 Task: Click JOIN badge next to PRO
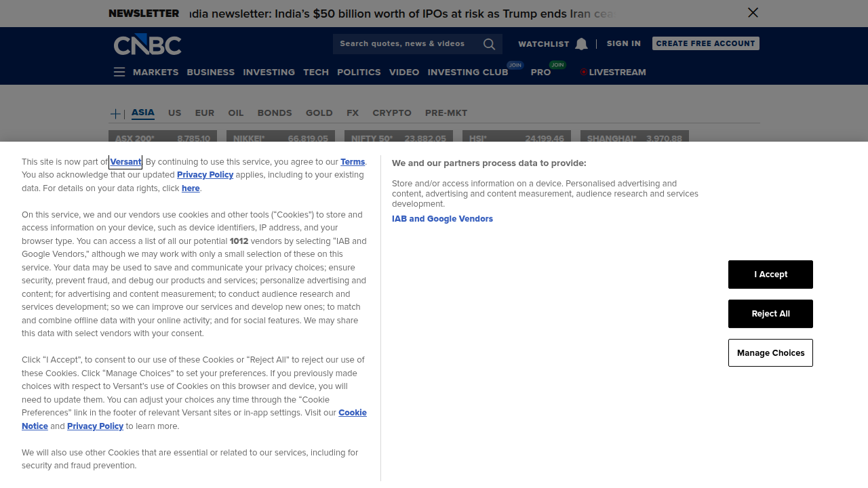tap(557, 65)
